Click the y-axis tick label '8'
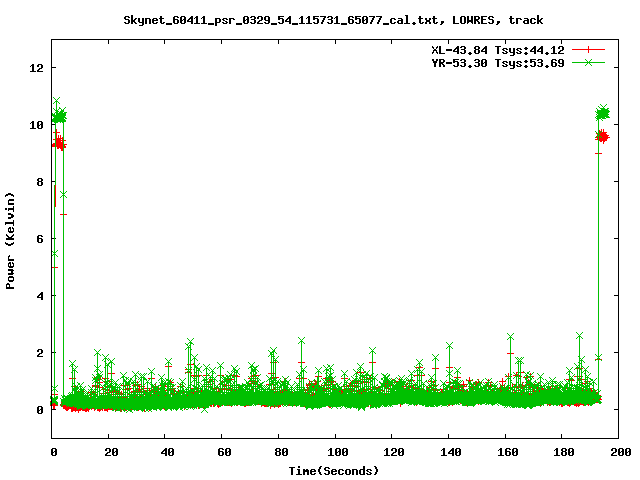 [x=40, y=182]
